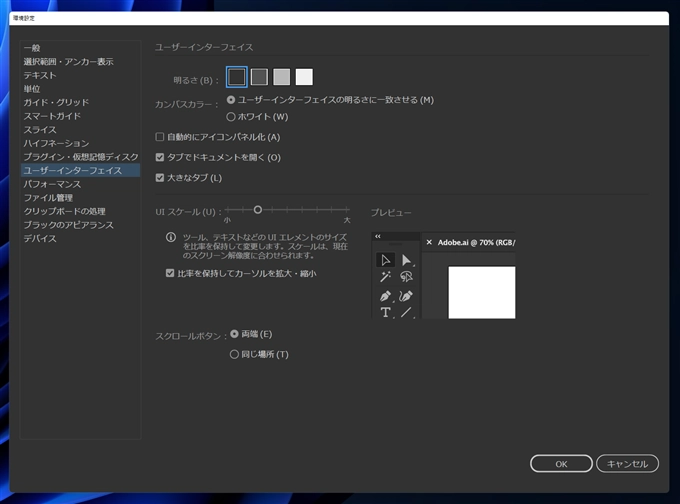The image size is (680, 504).
Task: Open プラグイン・仮想記憶ディスク category
Action: 81,157
